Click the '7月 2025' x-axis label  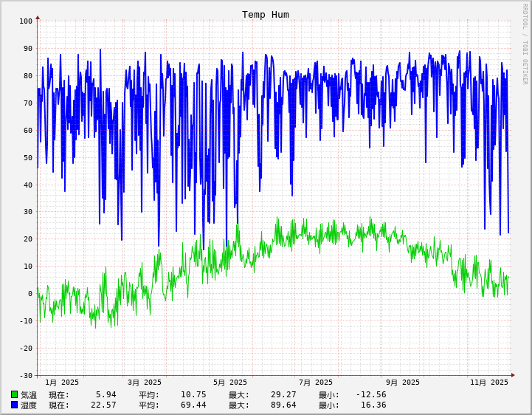tap(316, 383)
